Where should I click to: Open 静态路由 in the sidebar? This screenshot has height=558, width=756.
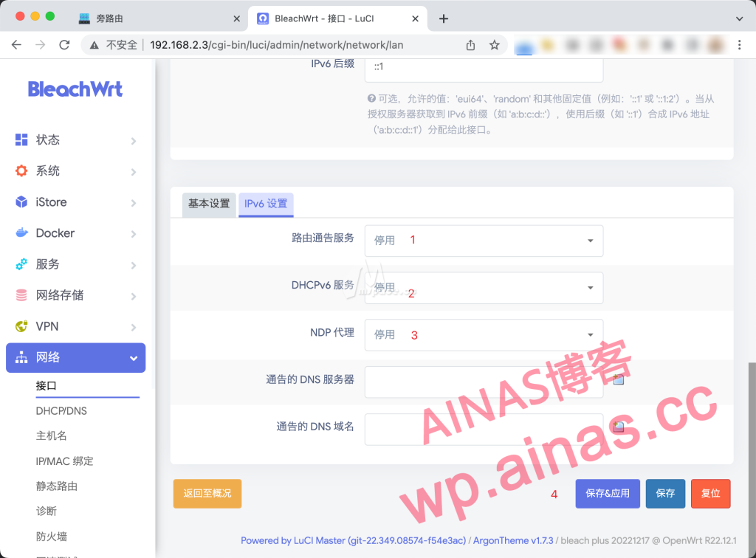pos(56,486)
